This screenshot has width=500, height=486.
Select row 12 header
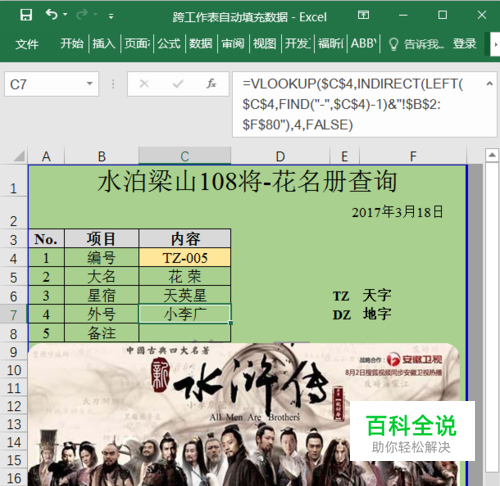click(14, 406)
